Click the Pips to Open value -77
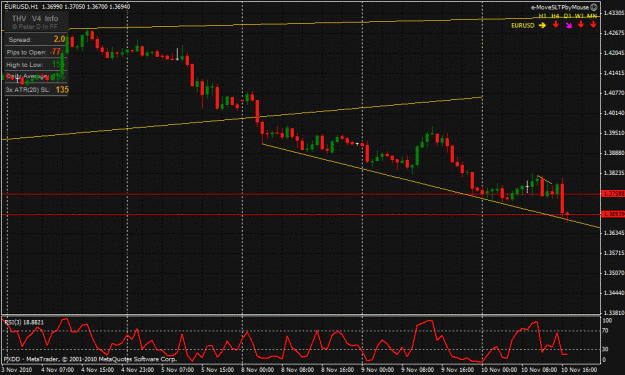 [x=55, y=52]
